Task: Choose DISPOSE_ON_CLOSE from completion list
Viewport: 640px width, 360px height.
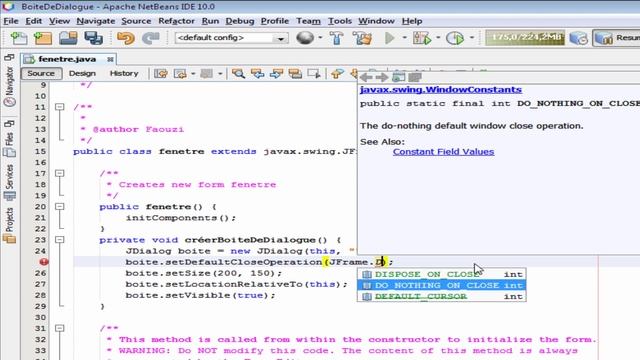Action: point(442,274)
